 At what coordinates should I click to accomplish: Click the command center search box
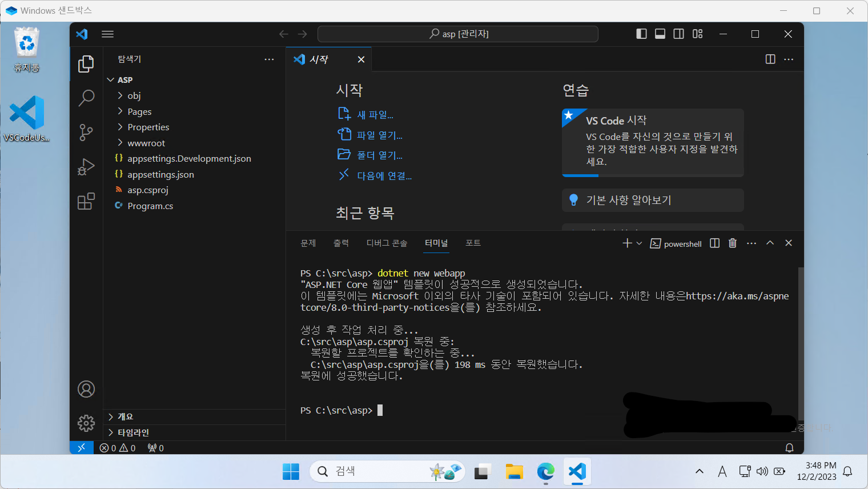tap(458, 34)
